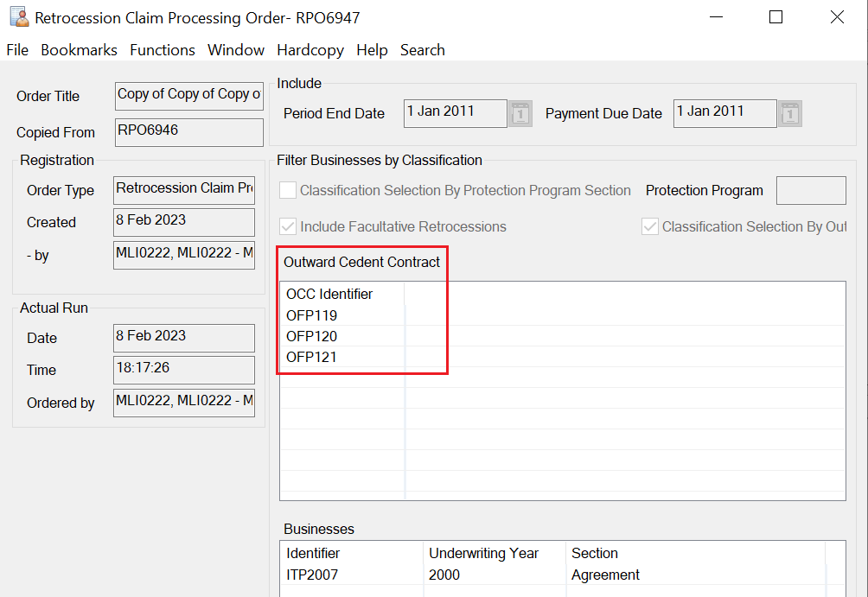Click the application icon in title bar
The image size is (868, 597).
(18, 17)
